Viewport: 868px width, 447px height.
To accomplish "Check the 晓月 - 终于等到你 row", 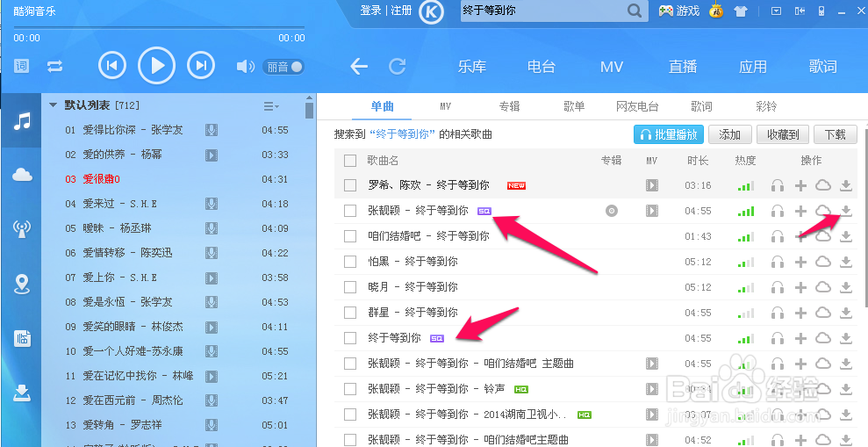I will 350,287.
